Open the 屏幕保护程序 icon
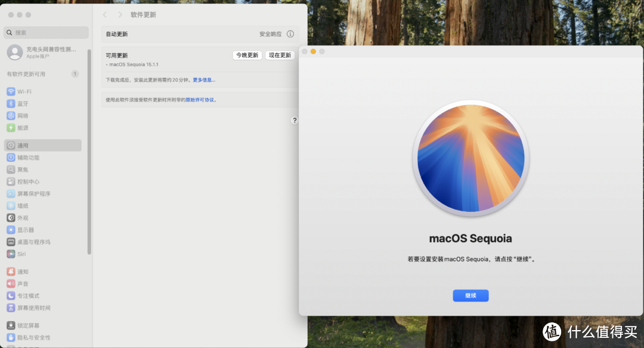Image resolution: width=644 pixels, height=348 pixels. [x=11, y=194]
